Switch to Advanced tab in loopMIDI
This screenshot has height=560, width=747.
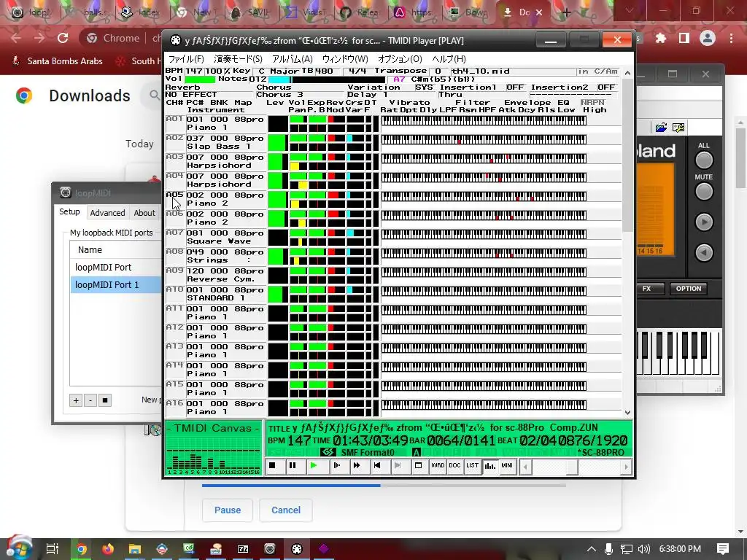108,213
